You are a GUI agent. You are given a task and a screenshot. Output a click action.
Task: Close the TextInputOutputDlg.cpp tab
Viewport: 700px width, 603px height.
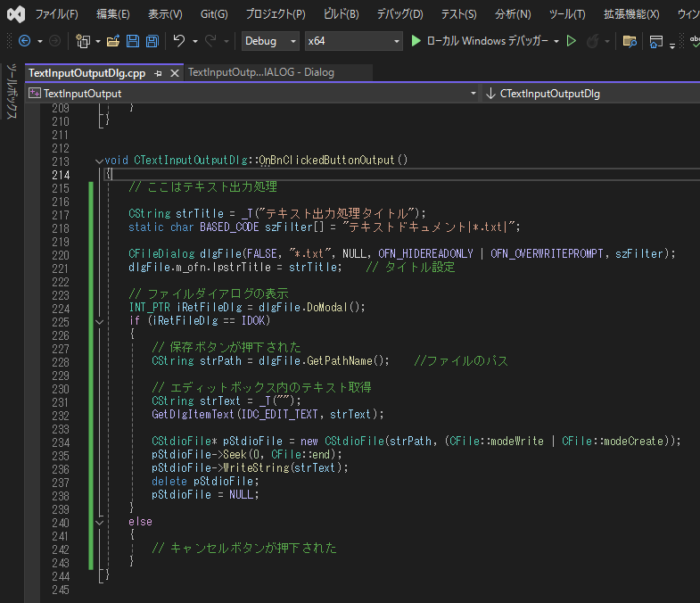coord(174,73)
